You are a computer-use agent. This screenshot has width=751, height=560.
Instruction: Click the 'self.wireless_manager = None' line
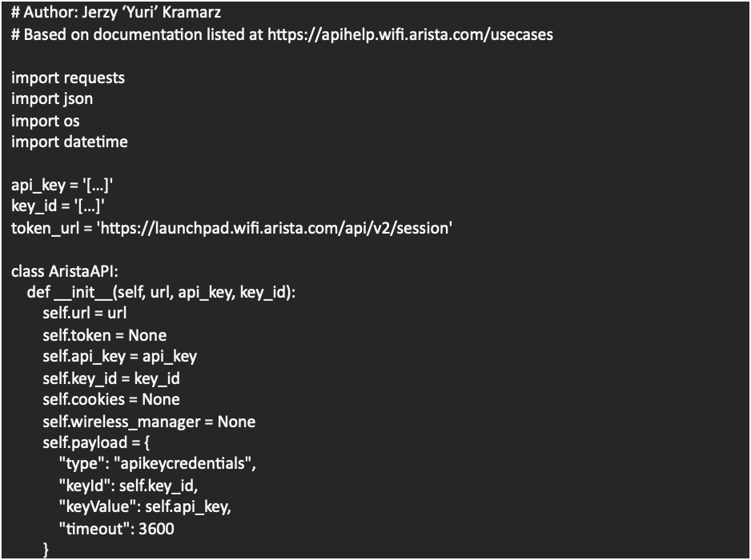[x=149, y=421]
